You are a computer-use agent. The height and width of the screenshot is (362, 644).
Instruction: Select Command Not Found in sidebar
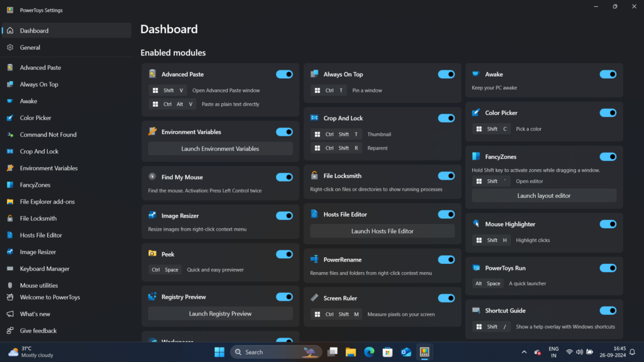[x=67, y=134]
